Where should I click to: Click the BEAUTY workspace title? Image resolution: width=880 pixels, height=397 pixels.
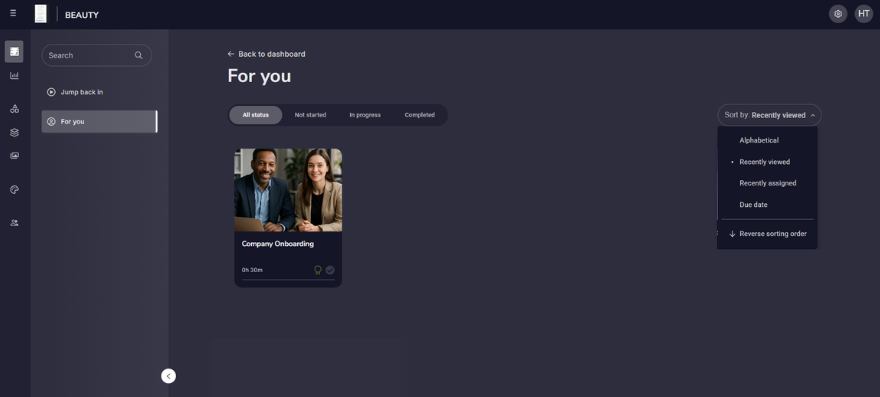pyautogui.click(x=82, y=15)
